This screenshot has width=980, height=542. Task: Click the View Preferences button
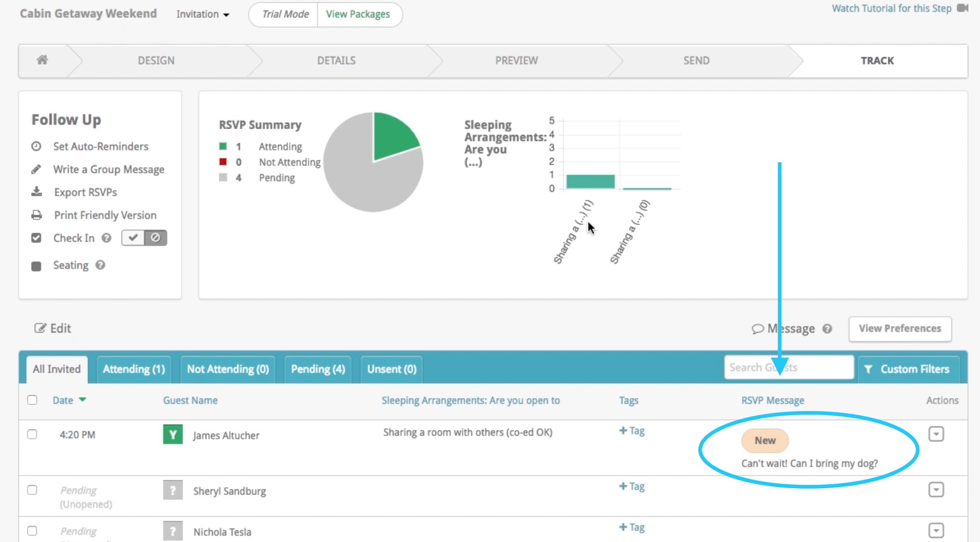900,328
